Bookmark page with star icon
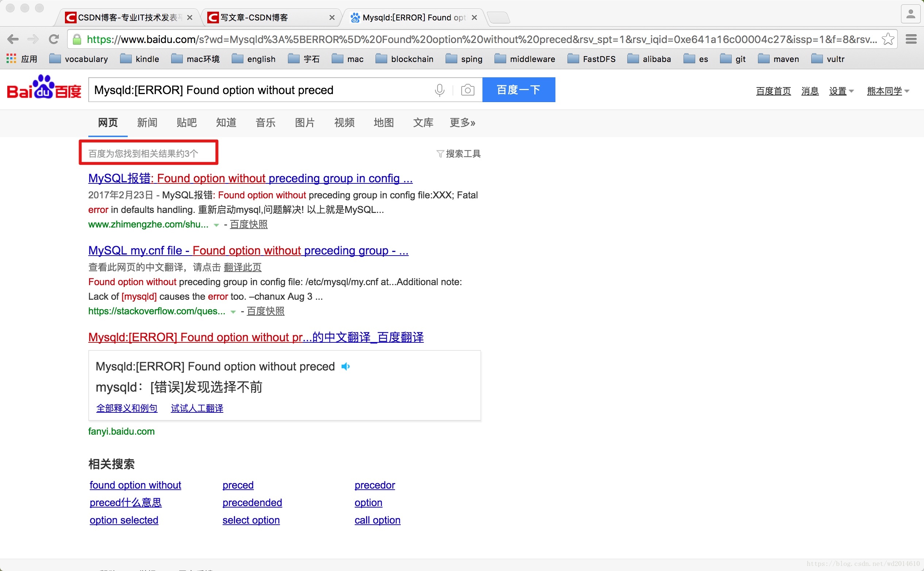This screenshot has height=571, width=924. pos(888,39)
